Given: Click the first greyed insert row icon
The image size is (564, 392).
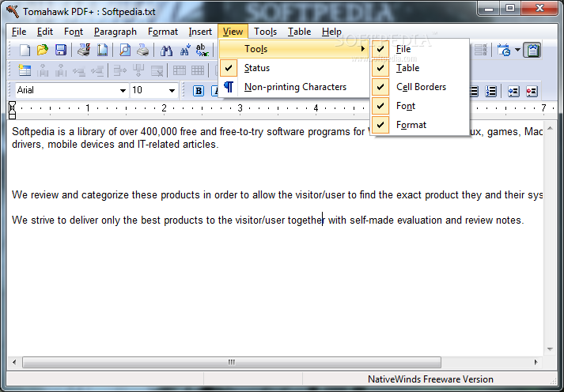Looking at the screenshot, I should click(79, 70).
